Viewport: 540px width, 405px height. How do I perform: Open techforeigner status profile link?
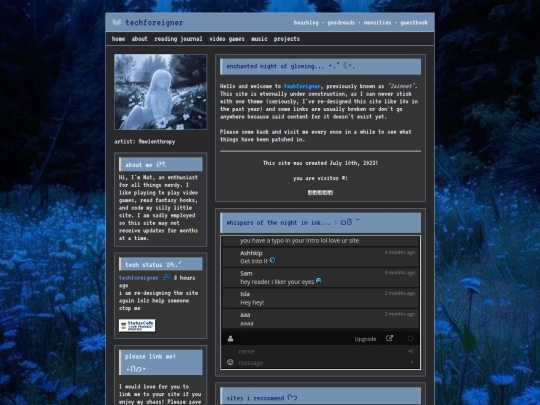138,278
